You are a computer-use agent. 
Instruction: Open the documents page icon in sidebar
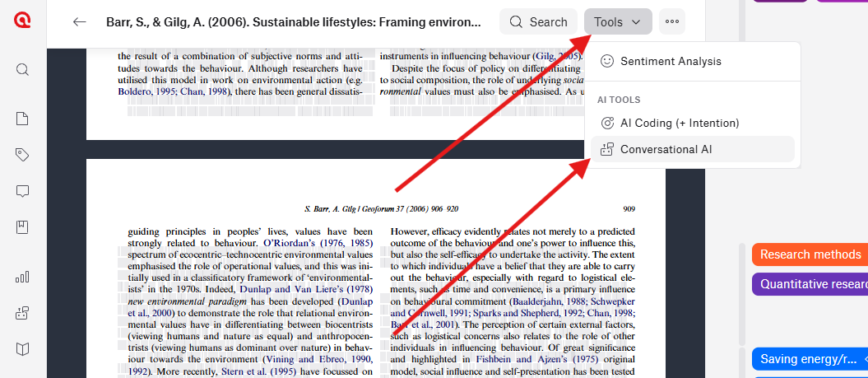[22, 119]
